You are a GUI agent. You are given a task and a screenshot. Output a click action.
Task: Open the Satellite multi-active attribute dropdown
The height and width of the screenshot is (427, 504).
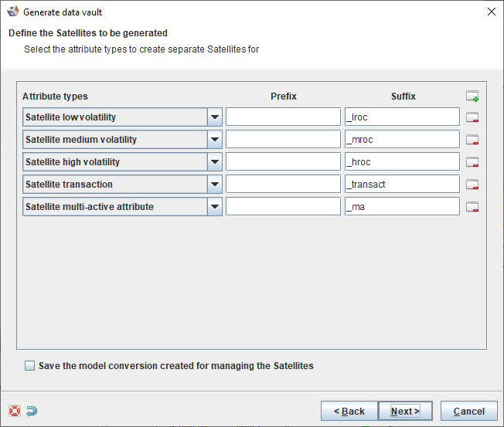215,207
